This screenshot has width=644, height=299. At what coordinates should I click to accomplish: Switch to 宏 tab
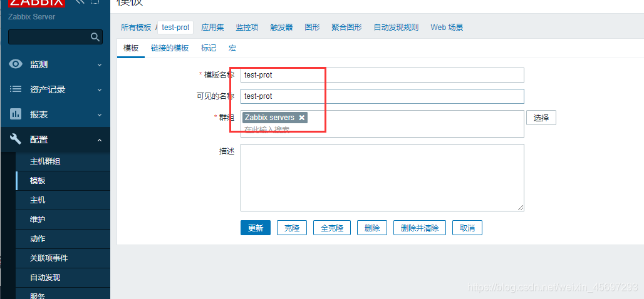232,48
